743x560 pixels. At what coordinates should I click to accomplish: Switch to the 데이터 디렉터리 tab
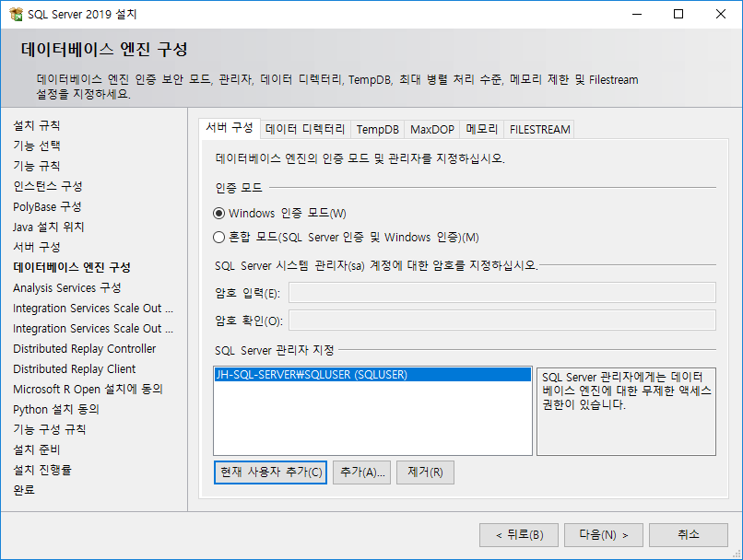305,129
